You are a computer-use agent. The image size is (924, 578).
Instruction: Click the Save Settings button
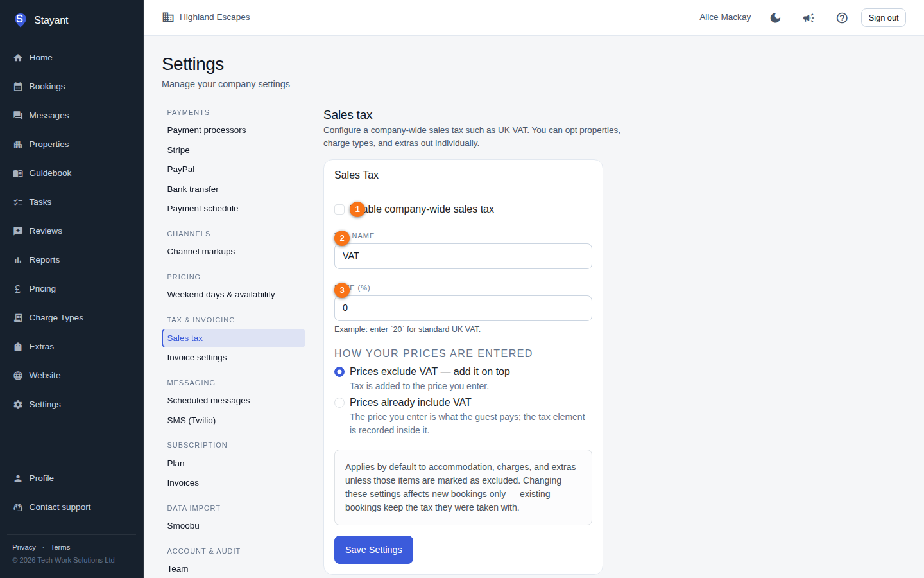point(373,550)
